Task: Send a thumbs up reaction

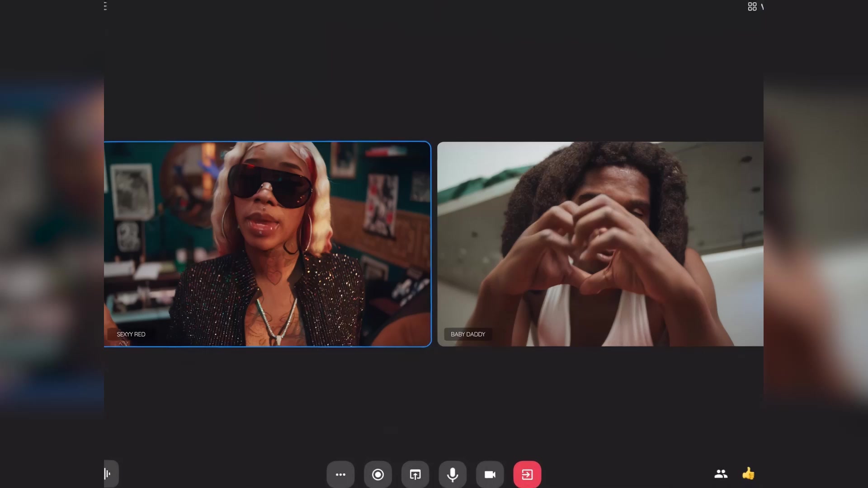Action: tap(748, 474)
